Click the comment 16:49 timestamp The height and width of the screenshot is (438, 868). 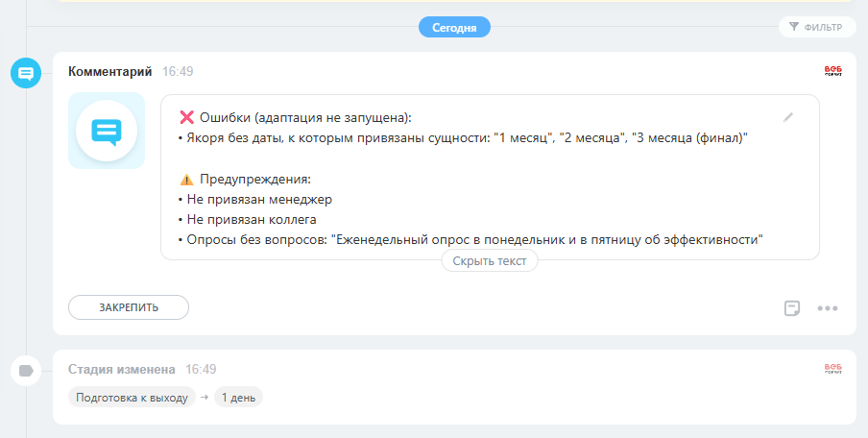178,71
